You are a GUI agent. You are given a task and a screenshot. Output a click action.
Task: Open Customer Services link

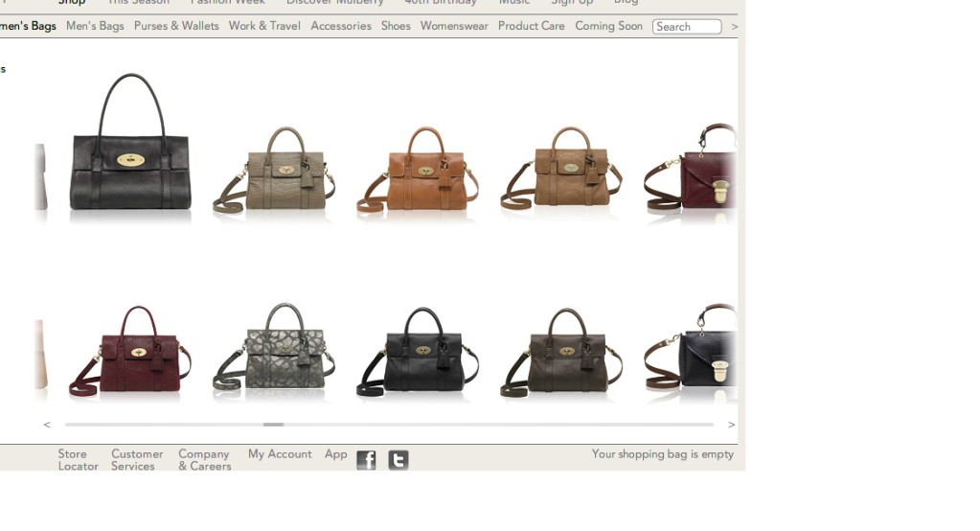(137, 460)
